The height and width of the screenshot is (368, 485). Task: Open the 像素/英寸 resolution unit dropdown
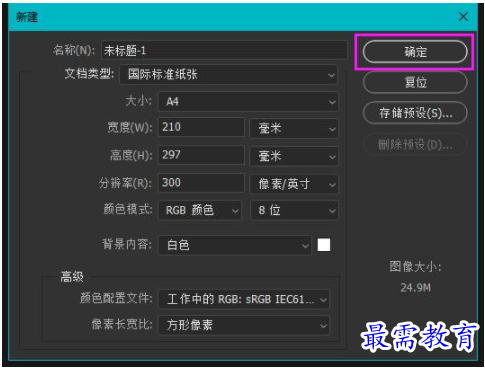tap(294, 184)
